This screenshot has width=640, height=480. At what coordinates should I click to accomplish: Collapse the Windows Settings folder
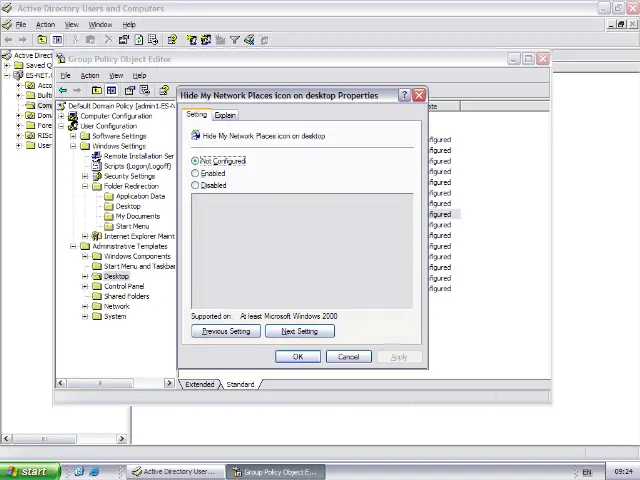click(x=73, y=146)
